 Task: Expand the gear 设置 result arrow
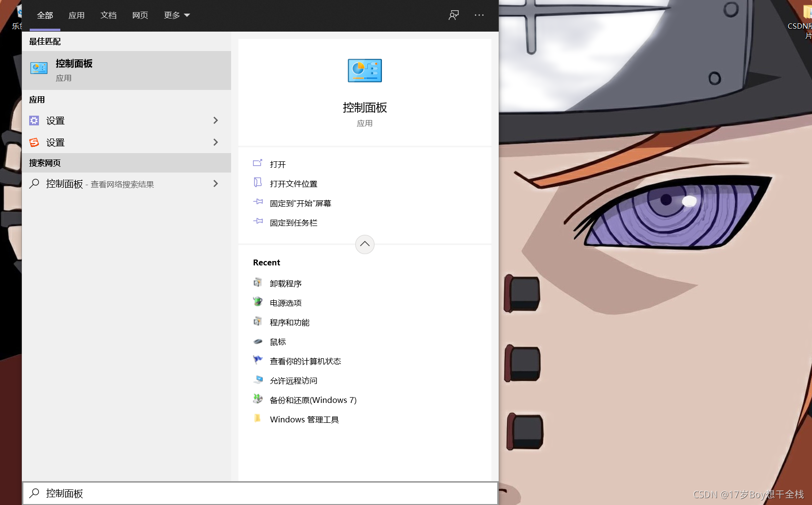click(x=216, y=121)
